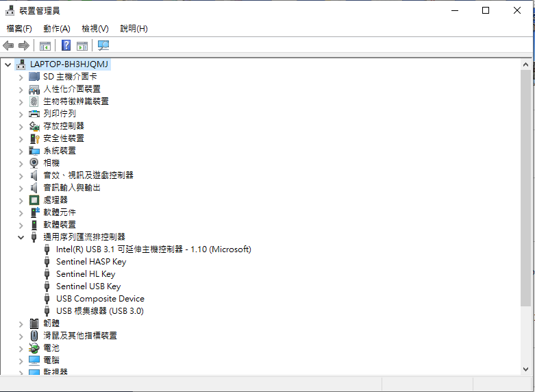535x392 pixels.
Task: Click the 存放控制器 category icon
Action: [34, 126]
